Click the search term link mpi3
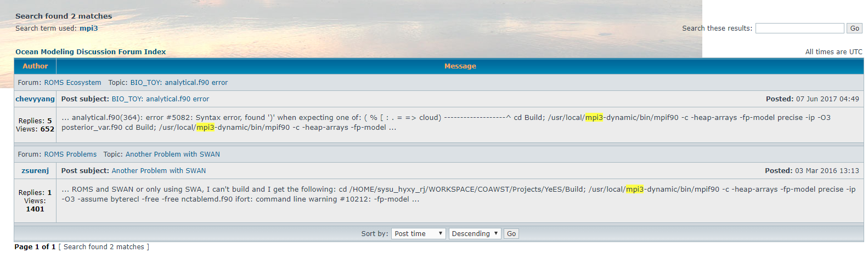Viewport: 868px width, 264px height. tap(88, 28)
